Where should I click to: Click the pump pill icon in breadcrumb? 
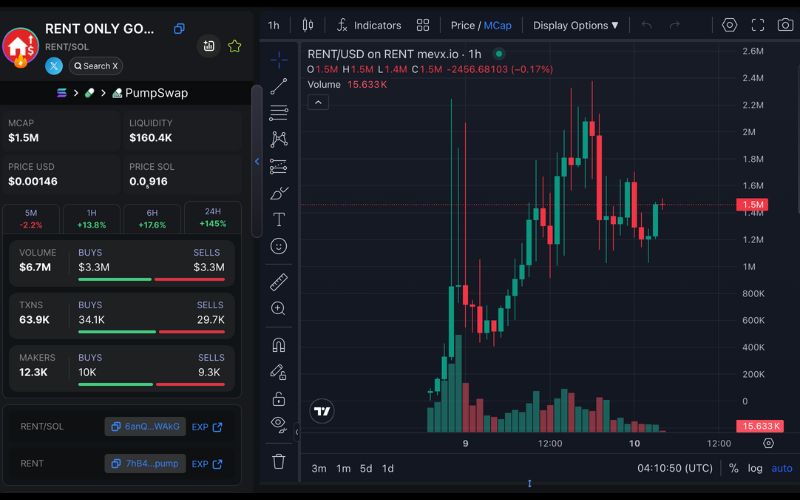[x=89, y=93]
